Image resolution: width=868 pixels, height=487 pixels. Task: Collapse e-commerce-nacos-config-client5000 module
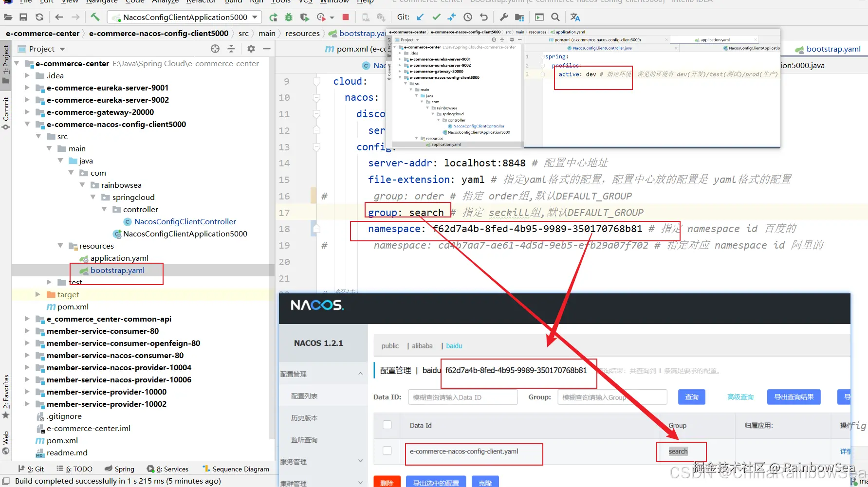27,124
